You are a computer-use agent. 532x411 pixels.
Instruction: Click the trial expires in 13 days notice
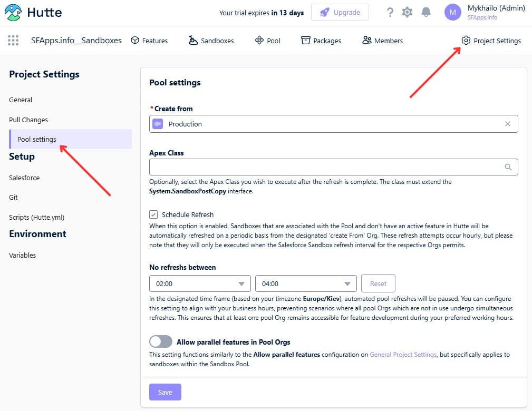coord(261,13)
